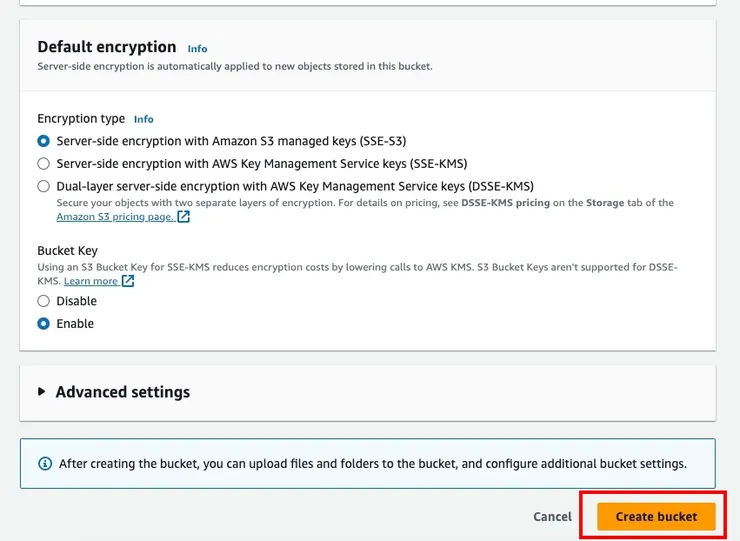Select SSE-S3 managed keys encryption option
Viewport: 740px width, 541px height.
[x=43, y=141]
